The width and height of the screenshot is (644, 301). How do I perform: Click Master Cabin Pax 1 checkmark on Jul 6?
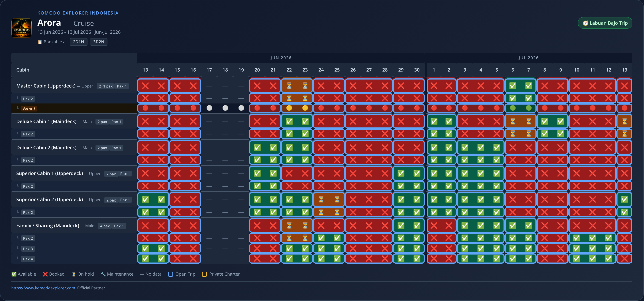tap(513, 86)
